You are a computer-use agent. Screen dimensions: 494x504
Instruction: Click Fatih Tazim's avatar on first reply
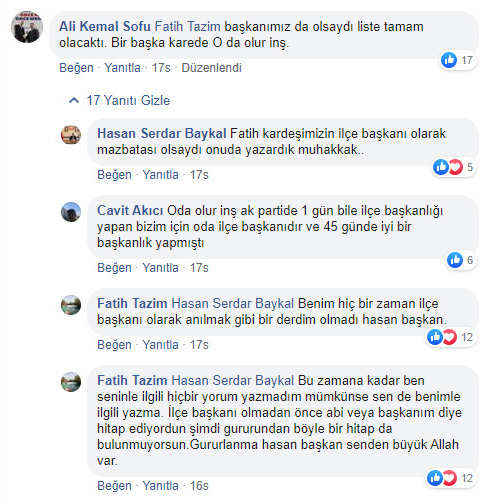click(x=71, y=305)
